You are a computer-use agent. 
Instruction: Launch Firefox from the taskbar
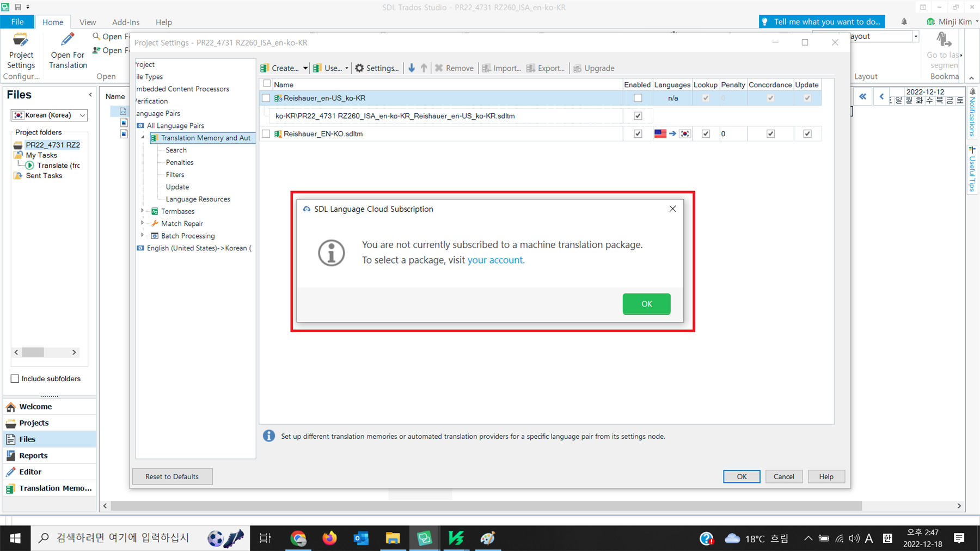pyautogui.click(x=329, y=538)
